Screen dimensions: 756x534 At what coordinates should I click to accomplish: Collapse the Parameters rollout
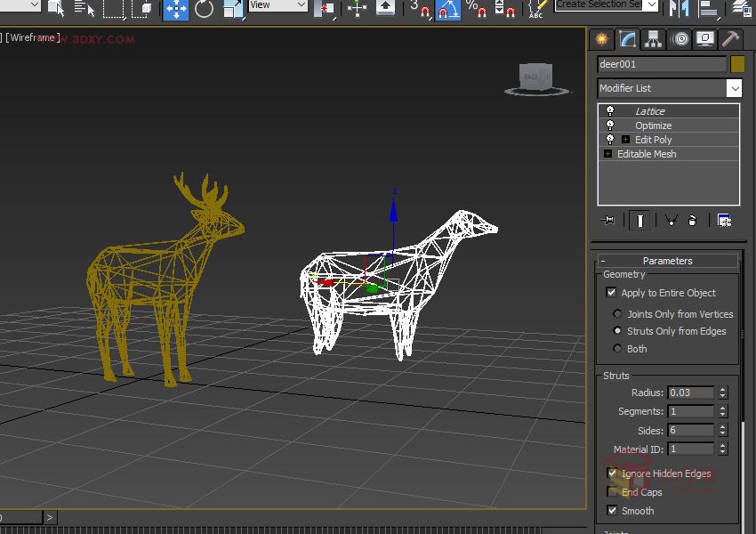click(667, 261)
